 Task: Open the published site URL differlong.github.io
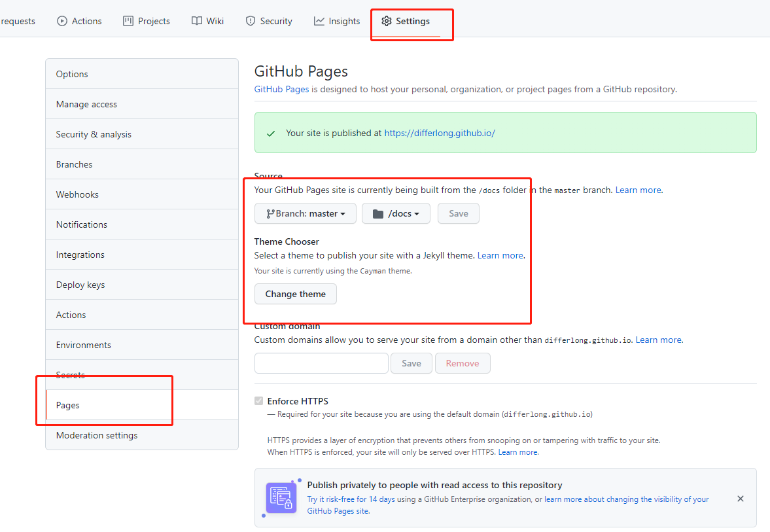440,133
